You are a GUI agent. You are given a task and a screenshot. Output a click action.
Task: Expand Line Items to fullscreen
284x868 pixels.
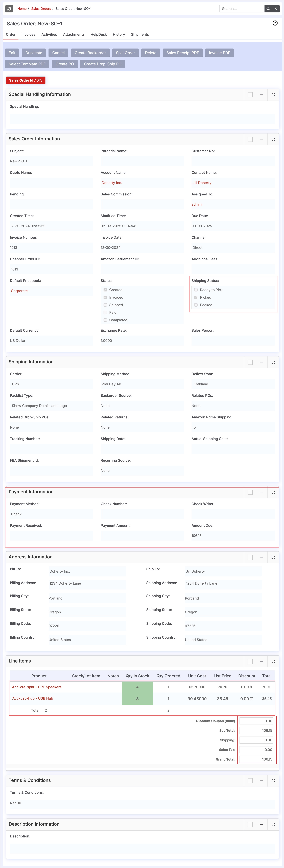273,661
